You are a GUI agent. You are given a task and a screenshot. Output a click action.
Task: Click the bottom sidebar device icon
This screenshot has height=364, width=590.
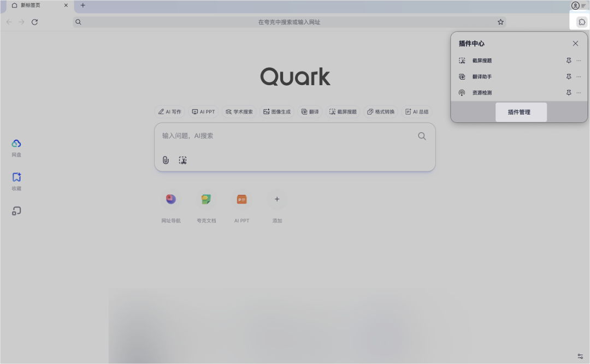pyautogui.click(x=16, y=211)
